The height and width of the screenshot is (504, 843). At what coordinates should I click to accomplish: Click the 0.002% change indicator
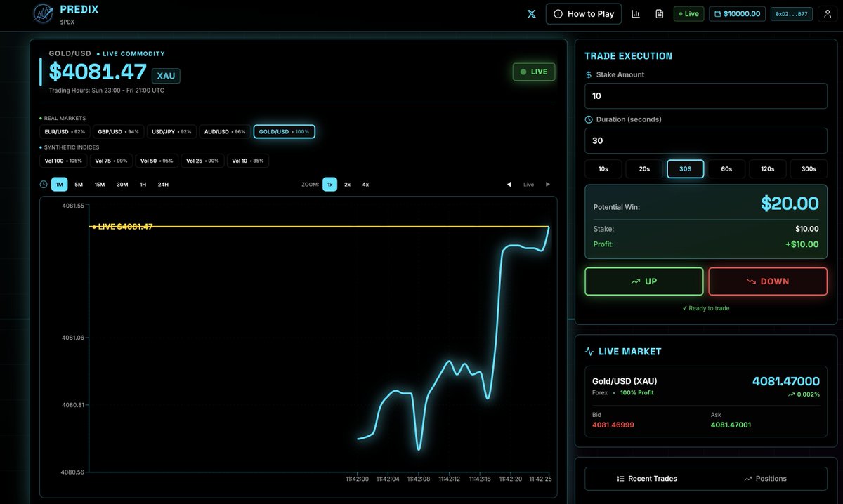tap(804, 394)
